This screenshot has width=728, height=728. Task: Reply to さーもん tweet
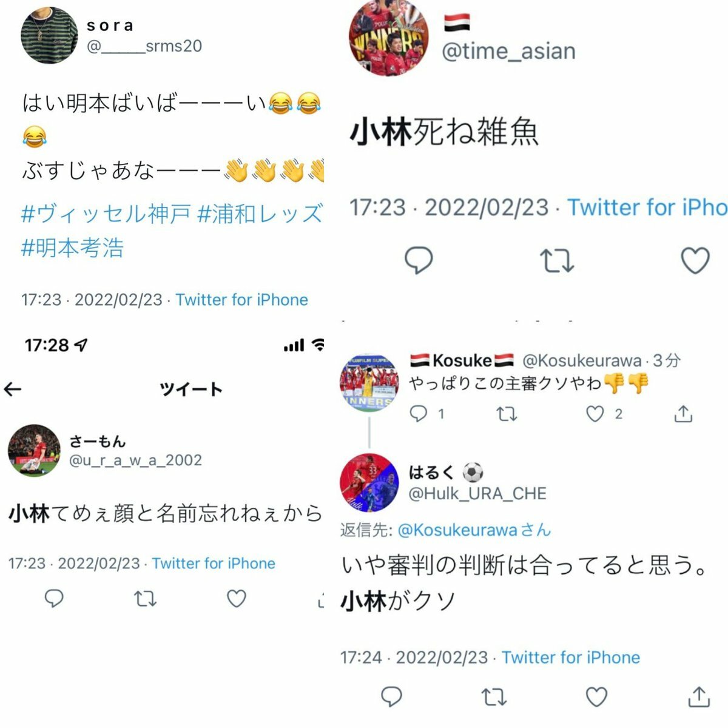coord(54,598)
